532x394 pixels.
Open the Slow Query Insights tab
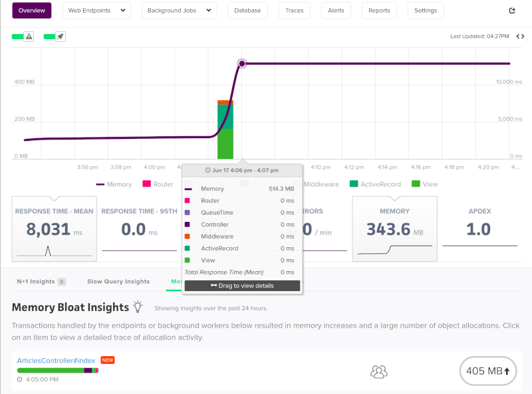tap(118, 282)
